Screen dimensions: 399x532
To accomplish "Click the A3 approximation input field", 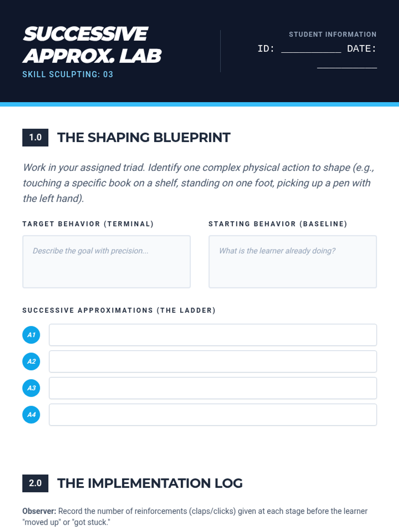I will (213, 388).
